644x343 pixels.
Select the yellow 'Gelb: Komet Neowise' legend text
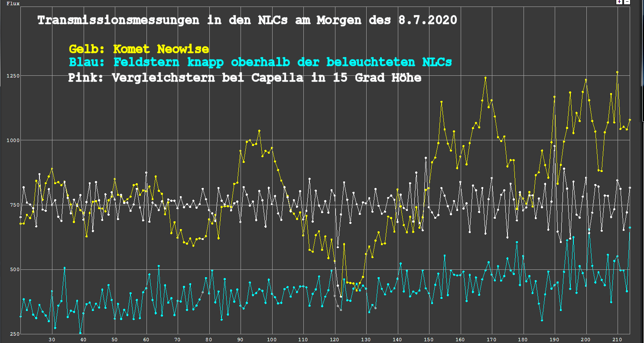(139, 49)
